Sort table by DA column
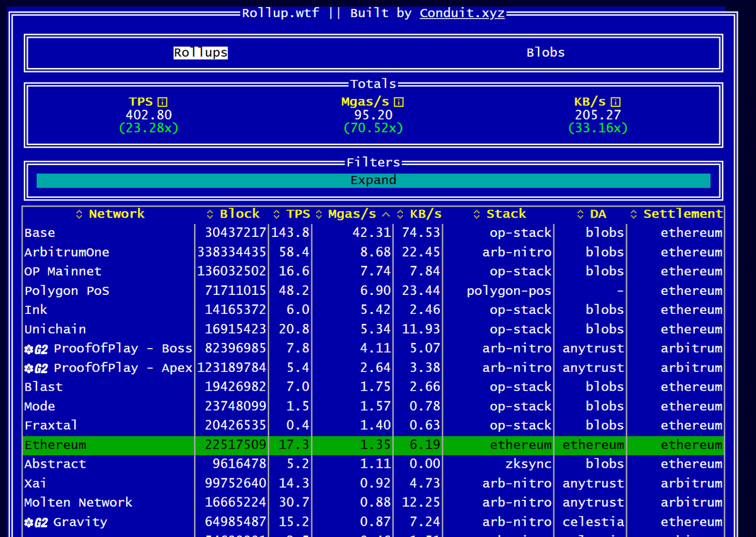 (591, 214)
